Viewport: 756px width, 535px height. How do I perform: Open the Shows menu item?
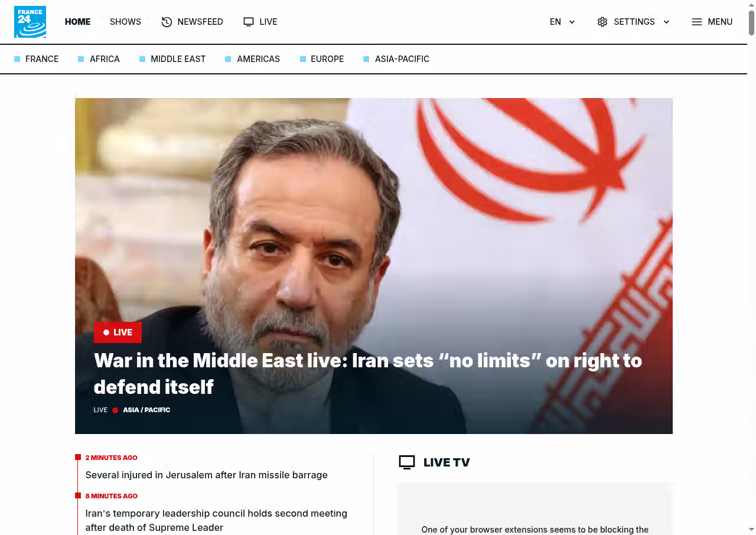click(x=125, y=22)
